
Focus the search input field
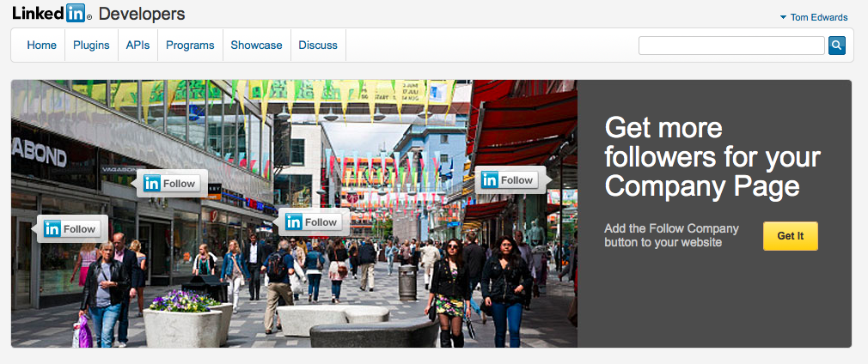click(731, 45)
